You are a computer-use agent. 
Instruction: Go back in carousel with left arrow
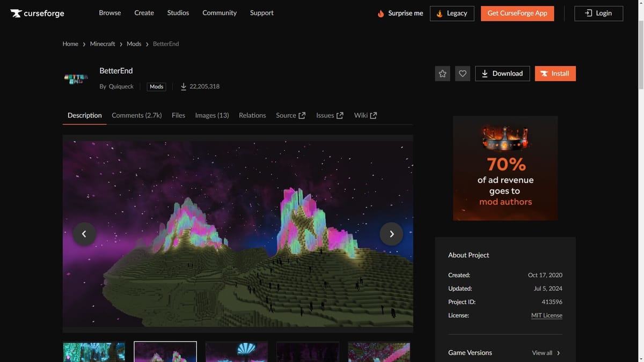pyautogui.click(x=84, y=233)
